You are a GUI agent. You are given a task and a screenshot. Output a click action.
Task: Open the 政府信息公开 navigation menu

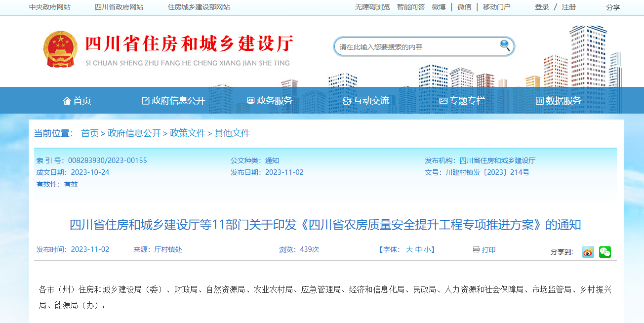[x=177, y=100]
